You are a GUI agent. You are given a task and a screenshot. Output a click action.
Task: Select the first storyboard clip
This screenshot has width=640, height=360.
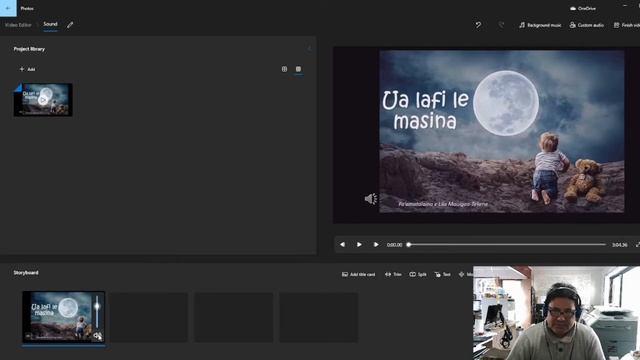pyautogui.click(x=63, y=317)
